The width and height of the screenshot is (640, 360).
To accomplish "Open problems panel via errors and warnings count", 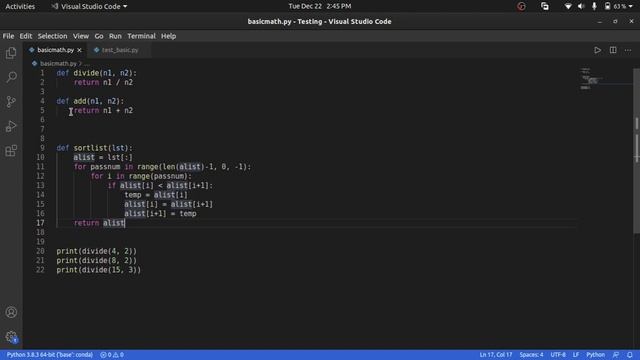I will (x=112, y=355).
